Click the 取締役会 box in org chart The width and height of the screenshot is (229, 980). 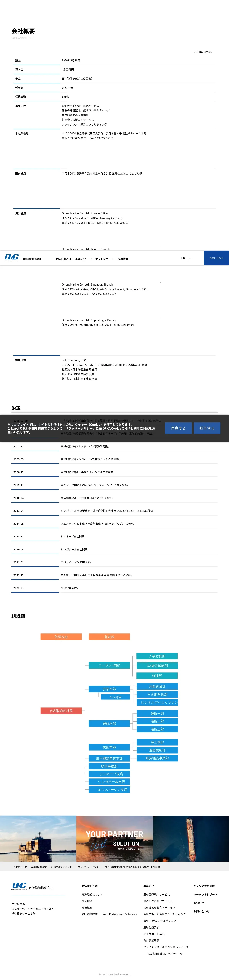click(x=61, y=637)
